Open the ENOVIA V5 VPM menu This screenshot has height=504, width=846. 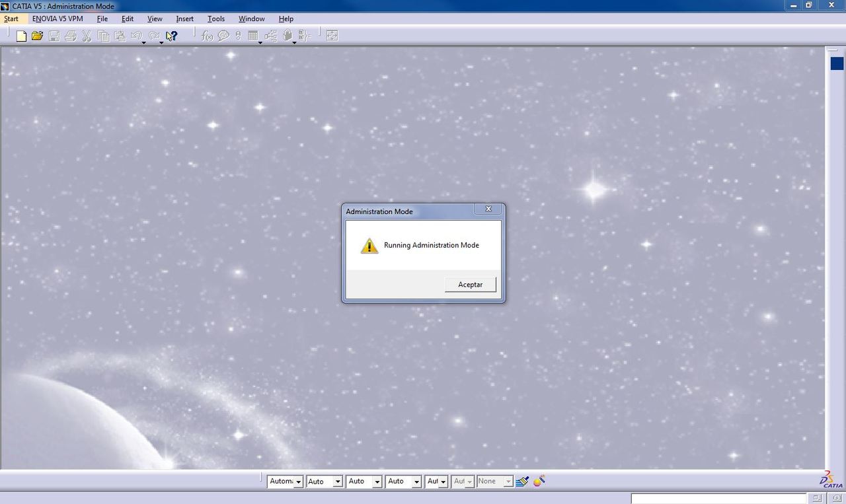(58, 18)
